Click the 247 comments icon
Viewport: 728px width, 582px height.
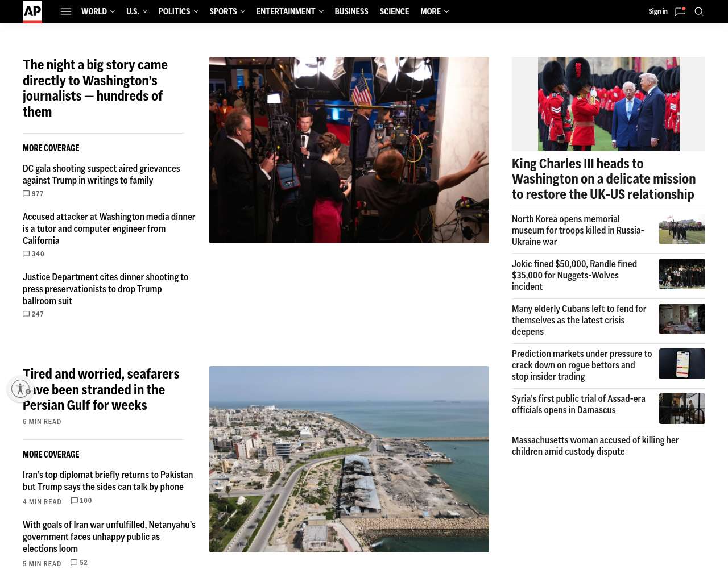(x=27, y=314)
